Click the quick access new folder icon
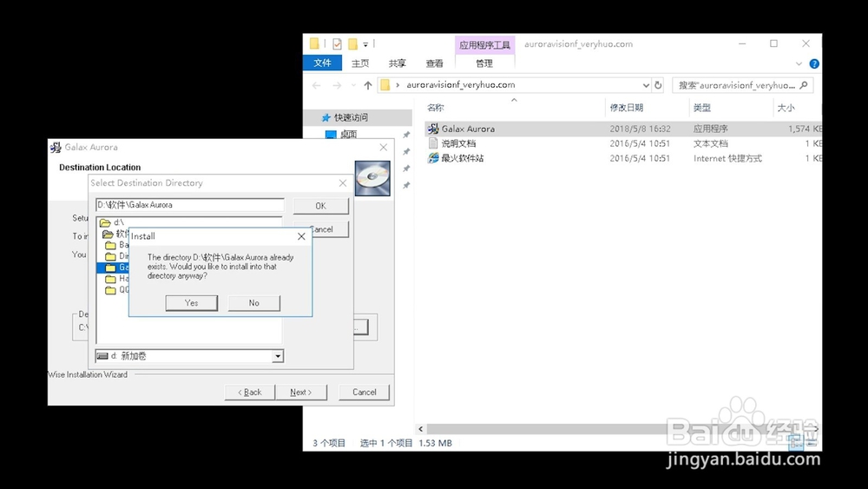This screenshot has width=868, height=489. pyautogui.click(x=352, y=43)
